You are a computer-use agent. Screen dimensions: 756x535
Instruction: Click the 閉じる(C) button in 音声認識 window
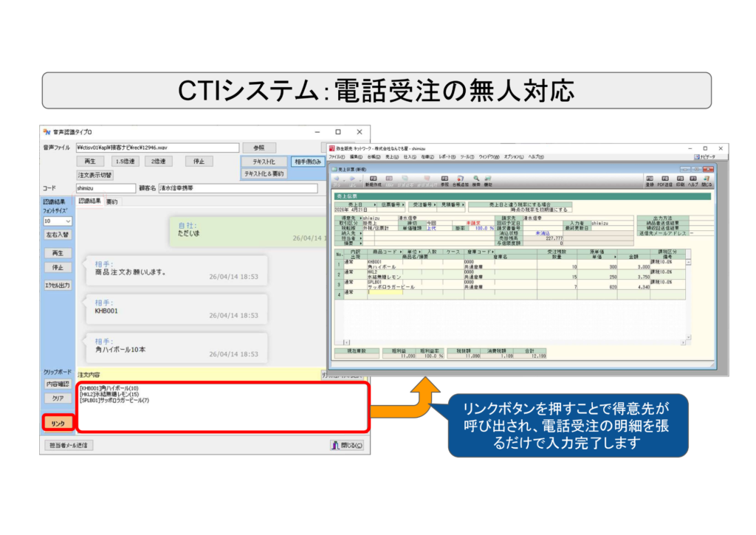[347, 446]
